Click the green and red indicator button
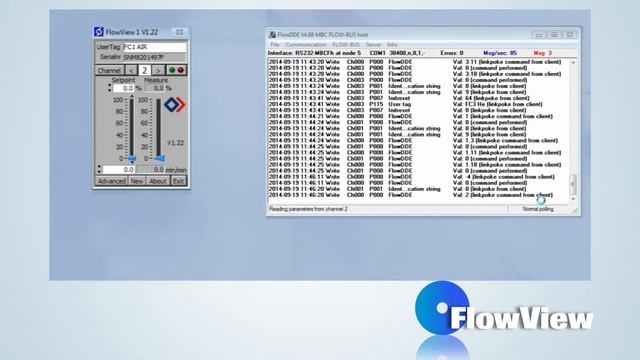This screenshot has width=640, height=360. tap(176, 70)
